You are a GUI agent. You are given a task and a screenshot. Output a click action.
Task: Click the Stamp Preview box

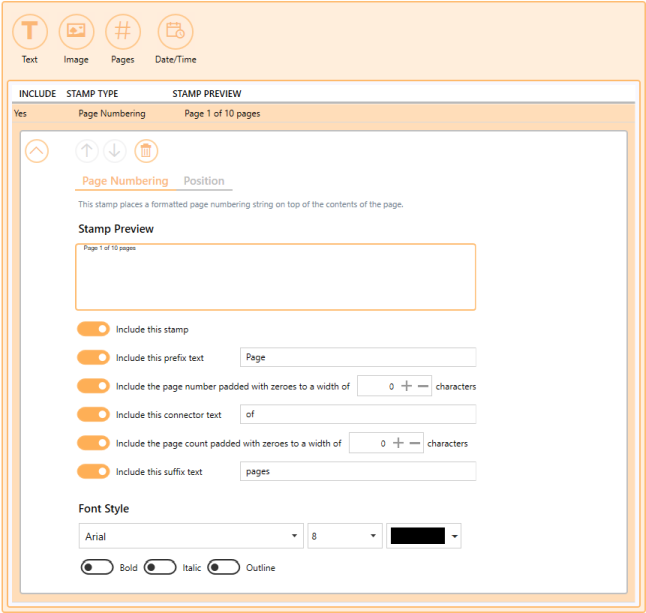[x=276, y=277]
